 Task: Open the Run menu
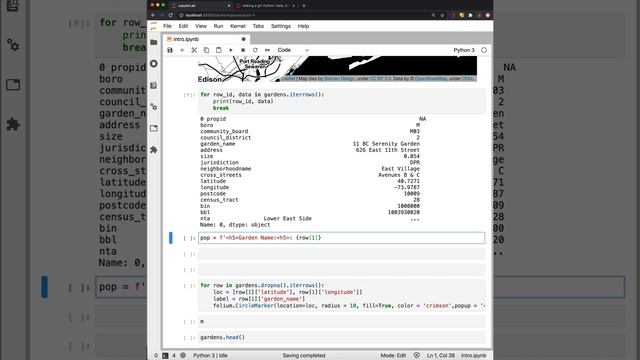218,26
